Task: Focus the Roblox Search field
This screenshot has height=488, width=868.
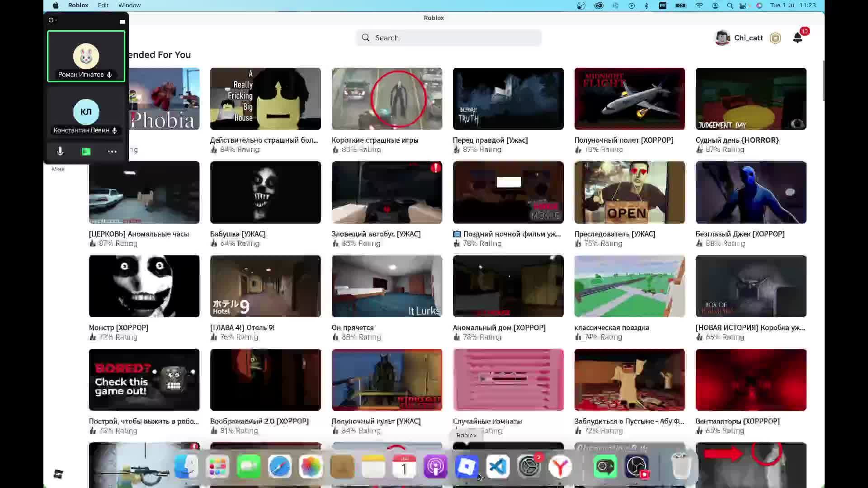Action: 448,38
